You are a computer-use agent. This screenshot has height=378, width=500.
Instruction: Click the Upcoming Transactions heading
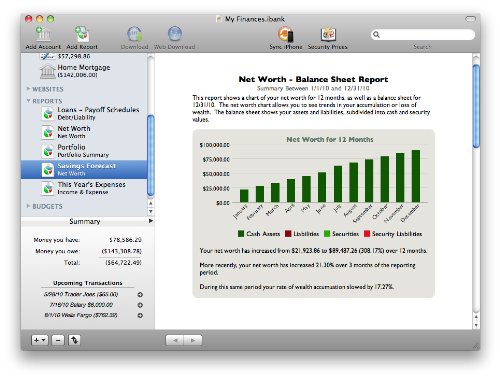point(88,283)
